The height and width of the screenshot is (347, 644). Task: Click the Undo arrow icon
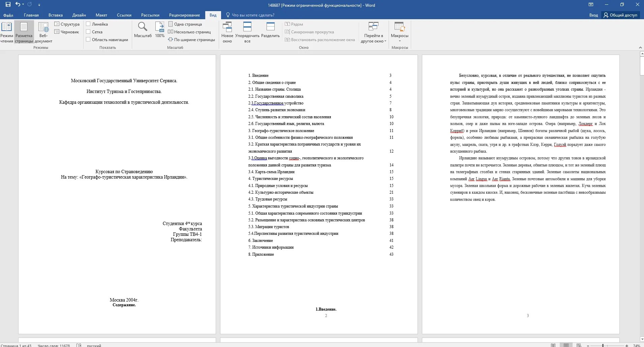pyautogui.click(x=18, y=4)
